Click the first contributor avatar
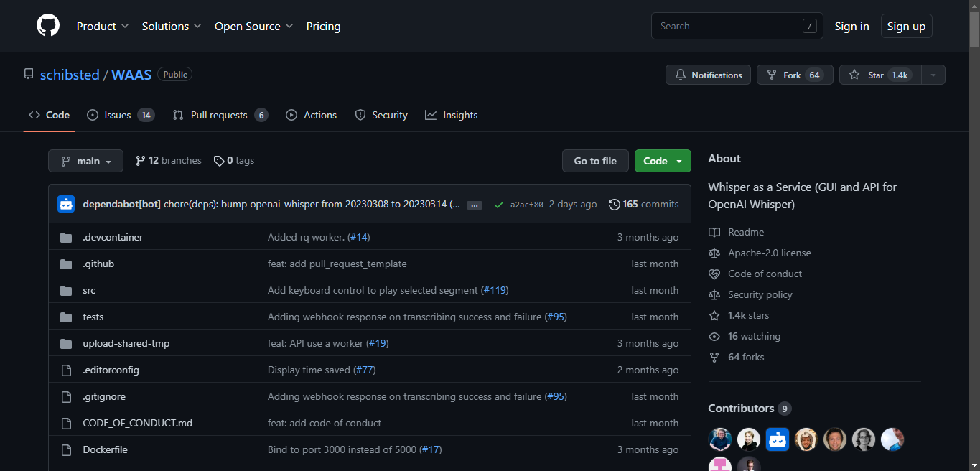The width and height of the screenshot is (980, 471). pos(720,439)
